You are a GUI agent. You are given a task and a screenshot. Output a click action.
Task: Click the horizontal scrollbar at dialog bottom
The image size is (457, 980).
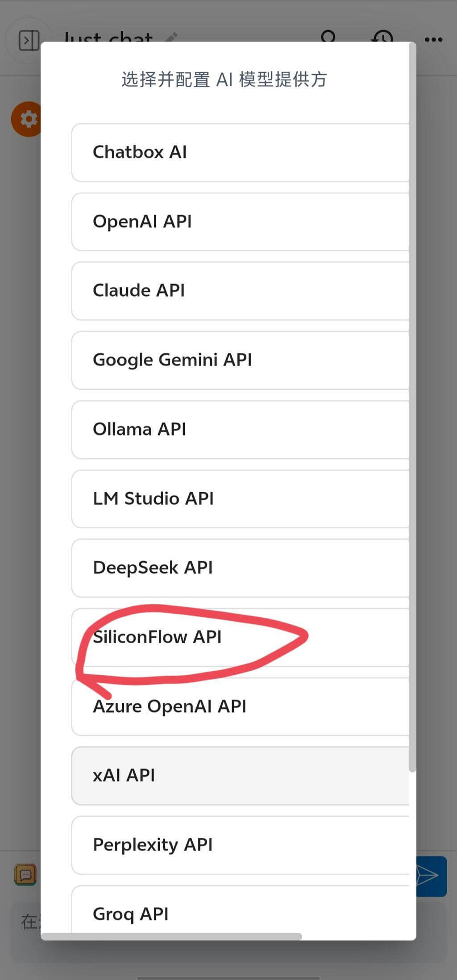point(172,936)
